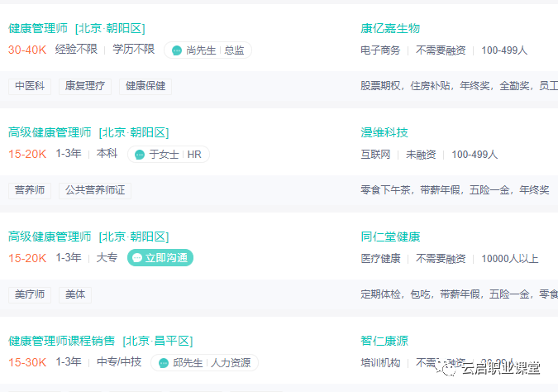The image size is (558, 392).
Task: Select the 尚先生 总监 recruiter pill
Action: [207, 50]
